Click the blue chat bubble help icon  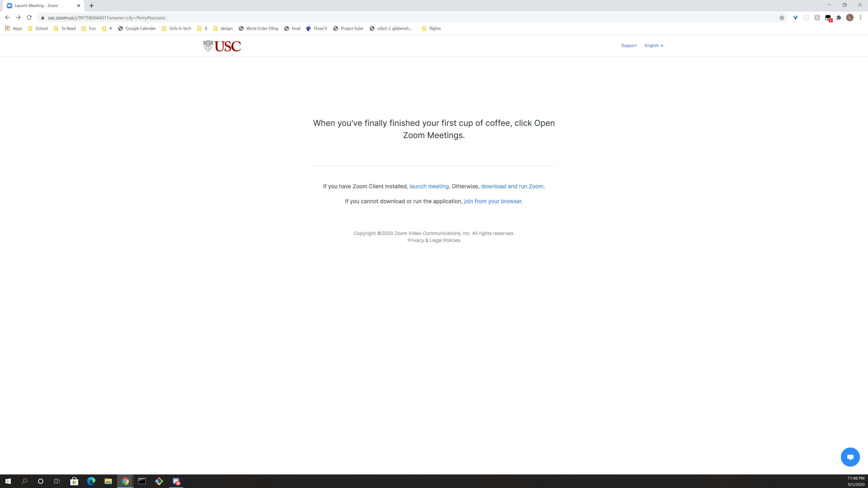(x=850, y=457)
